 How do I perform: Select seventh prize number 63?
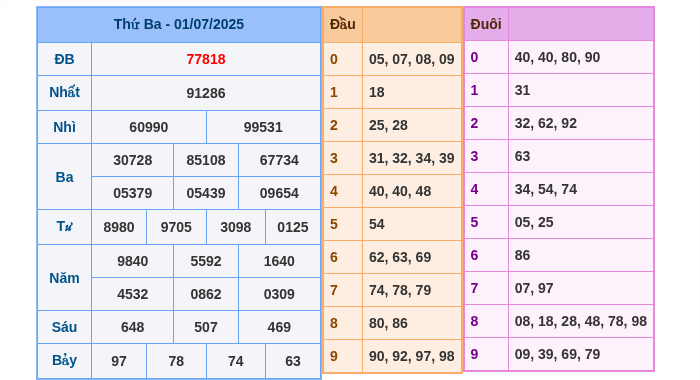click(293, 361)
